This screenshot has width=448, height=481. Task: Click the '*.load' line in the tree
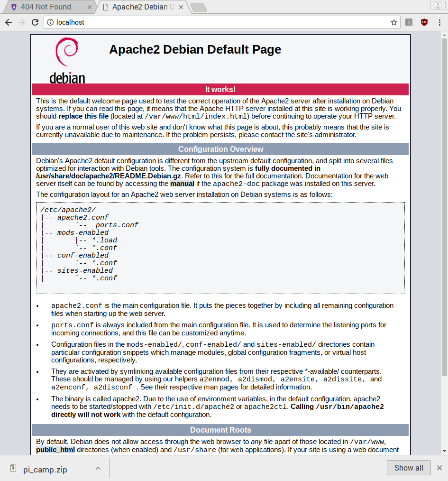tap(104, 240)
